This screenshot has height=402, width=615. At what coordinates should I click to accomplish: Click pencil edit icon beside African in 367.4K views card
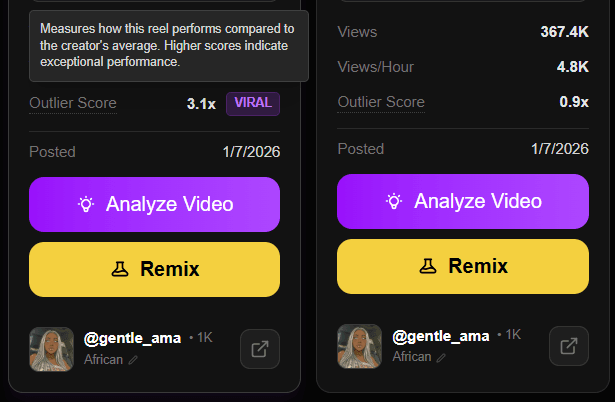[441, 357]
